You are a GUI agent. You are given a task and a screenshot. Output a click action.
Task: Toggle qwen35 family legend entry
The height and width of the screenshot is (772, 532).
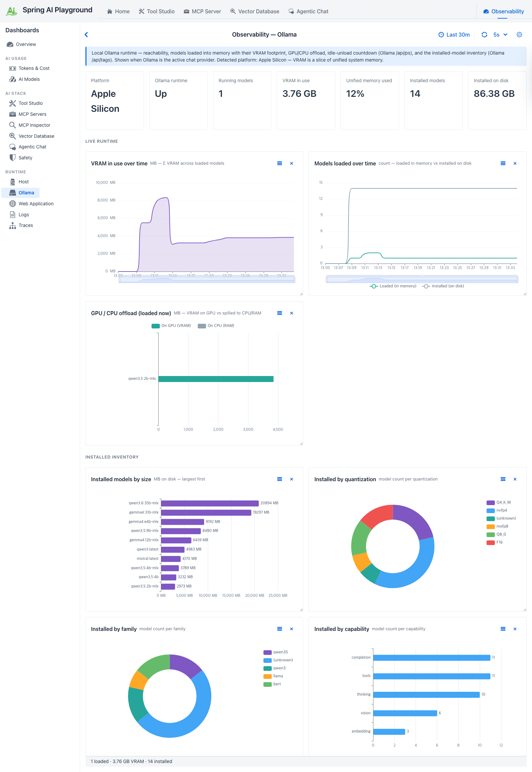click(276, 653)
